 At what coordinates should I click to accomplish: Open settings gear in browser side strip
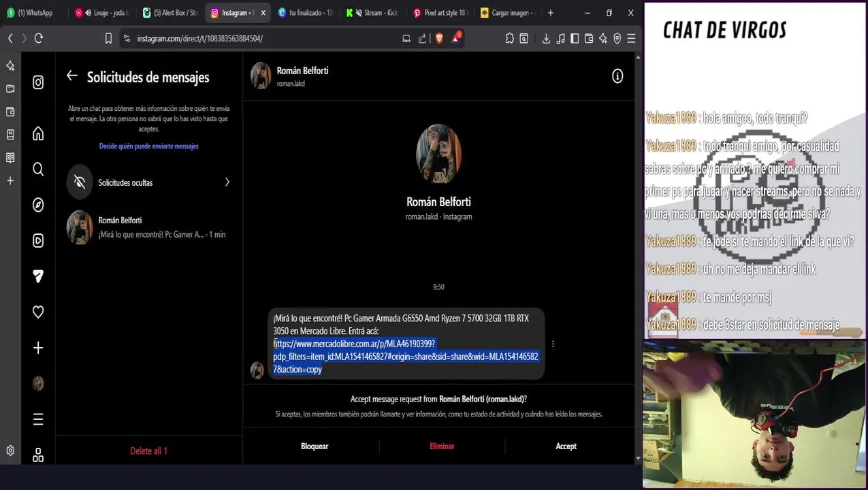(x=10, y=451)
